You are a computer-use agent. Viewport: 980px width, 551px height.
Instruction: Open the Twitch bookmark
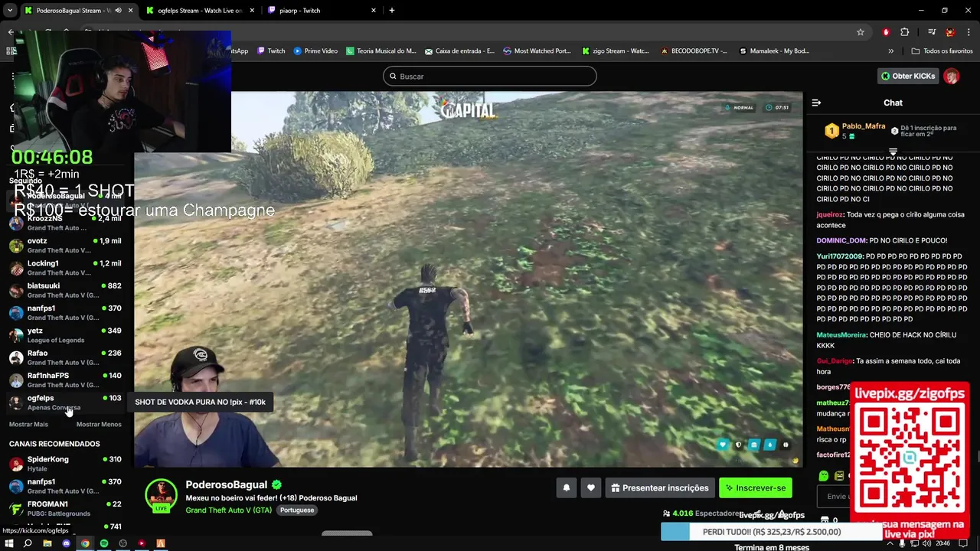point(271,51)
